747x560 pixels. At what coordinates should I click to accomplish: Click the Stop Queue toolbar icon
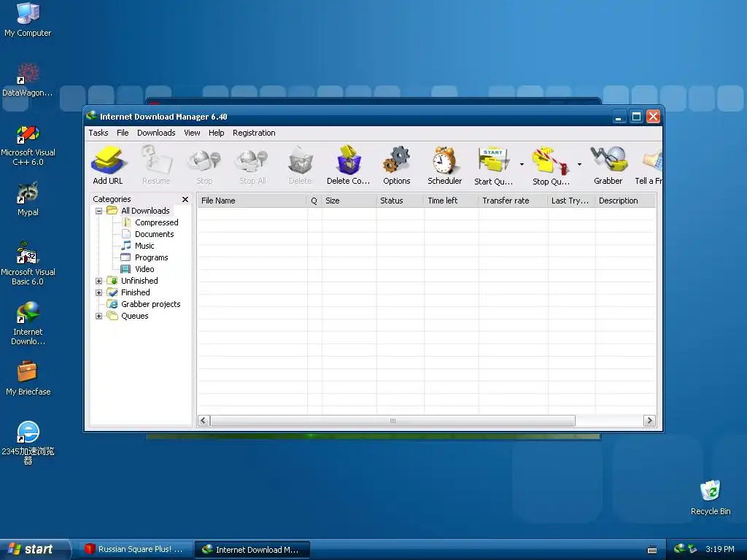551,165
